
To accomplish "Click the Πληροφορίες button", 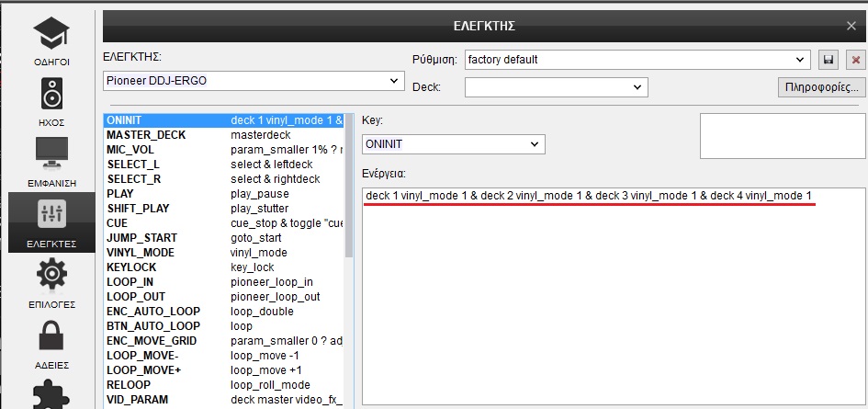I will tap(820, 87).
